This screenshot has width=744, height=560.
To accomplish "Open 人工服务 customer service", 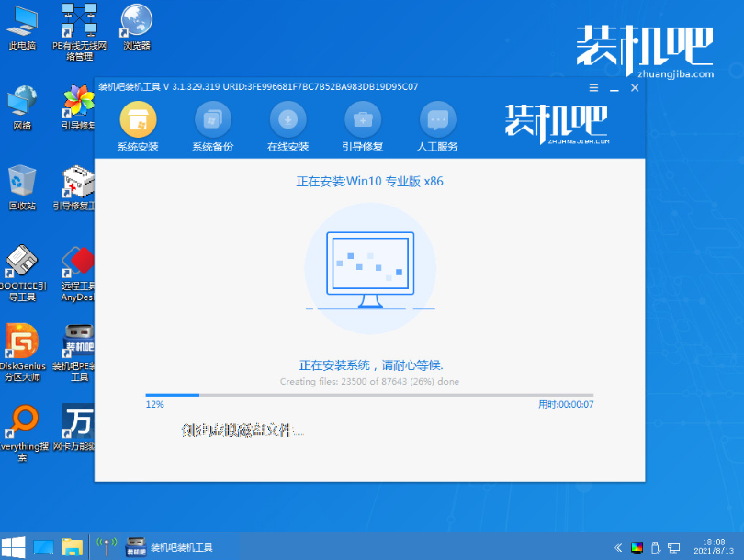I will 436,126.
